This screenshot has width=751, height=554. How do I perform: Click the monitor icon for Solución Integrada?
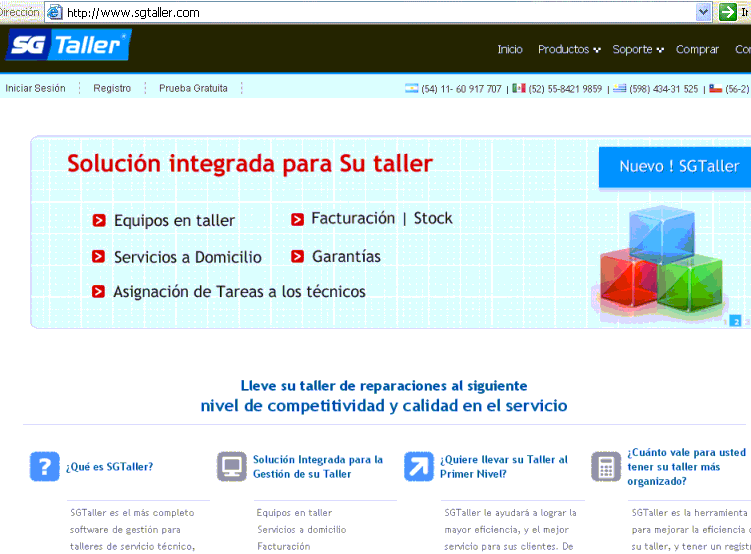(232, 466)
